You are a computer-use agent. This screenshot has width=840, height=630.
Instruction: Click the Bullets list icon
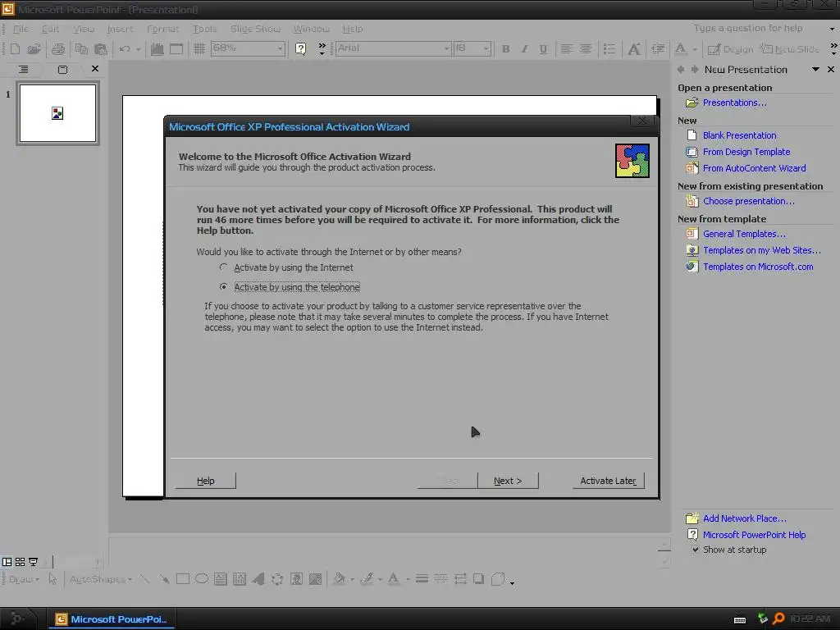click(x=609, y=48)
